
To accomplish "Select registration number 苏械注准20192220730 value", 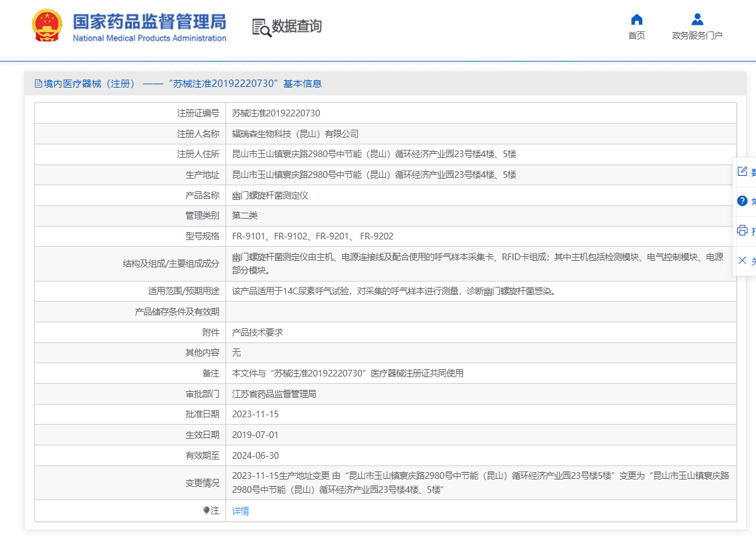I will click(x=276, y=113).
